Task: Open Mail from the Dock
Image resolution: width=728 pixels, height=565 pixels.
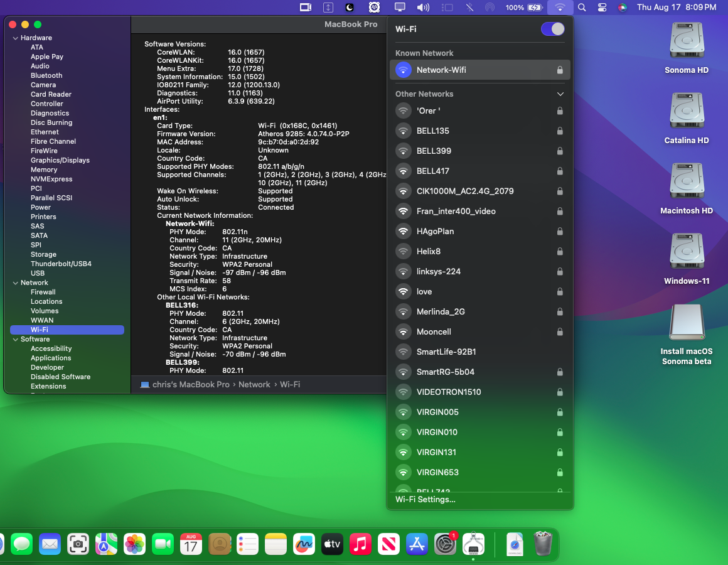Action: tap(50, 544)
